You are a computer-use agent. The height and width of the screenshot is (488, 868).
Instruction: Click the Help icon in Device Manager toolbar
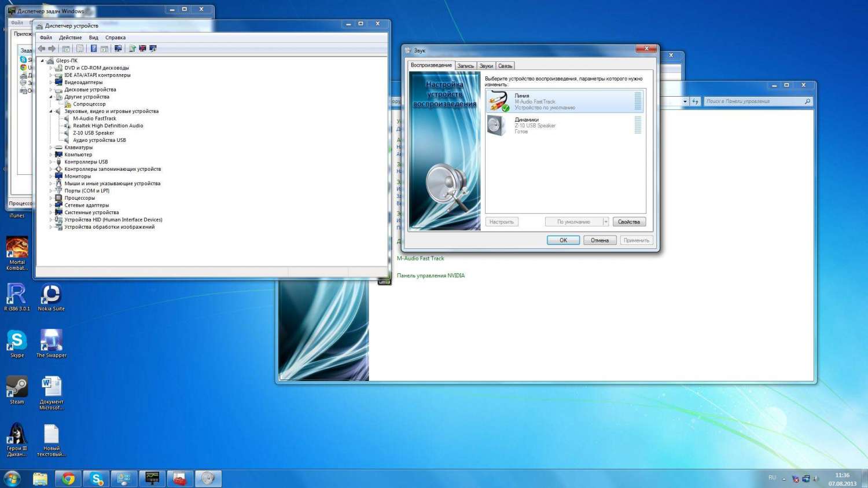tap(93, 49)
